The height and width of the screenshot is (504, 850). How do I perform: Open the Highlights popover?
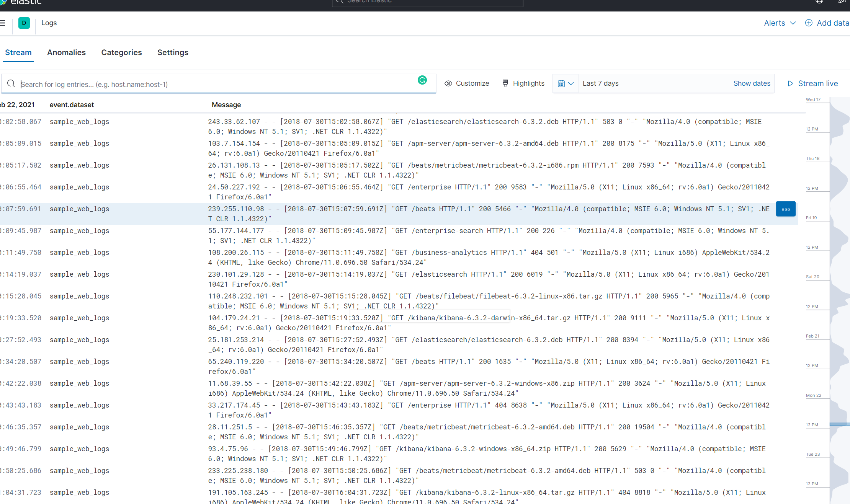pos(523,83)
